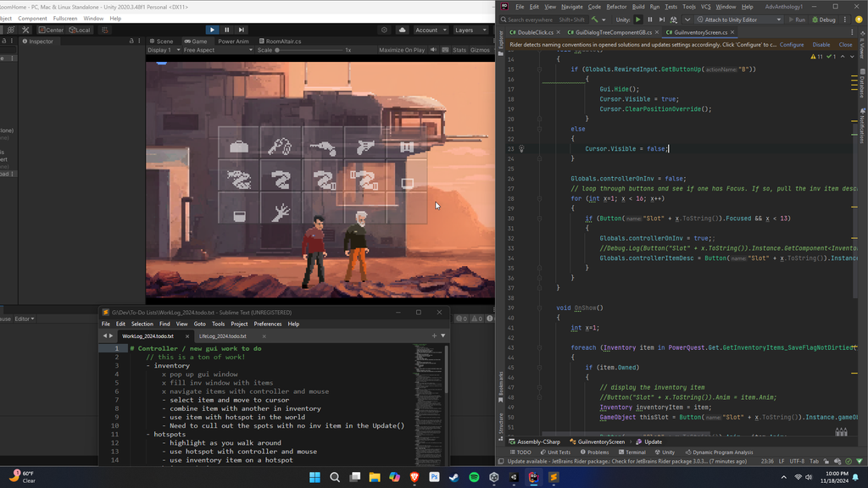The height and width of the screenshot is (488, 868).
Task: Click Unity grid snapping icon
Action: click(104, 30)
